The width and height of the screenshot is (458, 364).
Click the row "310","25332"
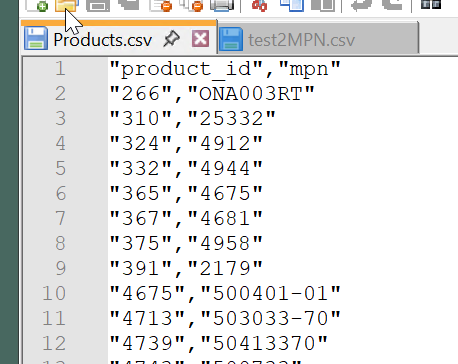tap(192, 119)
